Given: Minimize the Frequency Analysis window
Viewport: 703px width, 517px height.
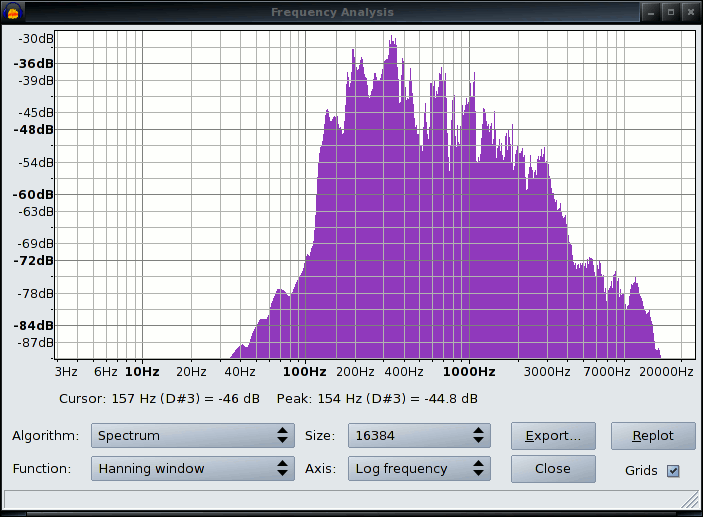Looking at the screenshot, I should click(651, 13).
